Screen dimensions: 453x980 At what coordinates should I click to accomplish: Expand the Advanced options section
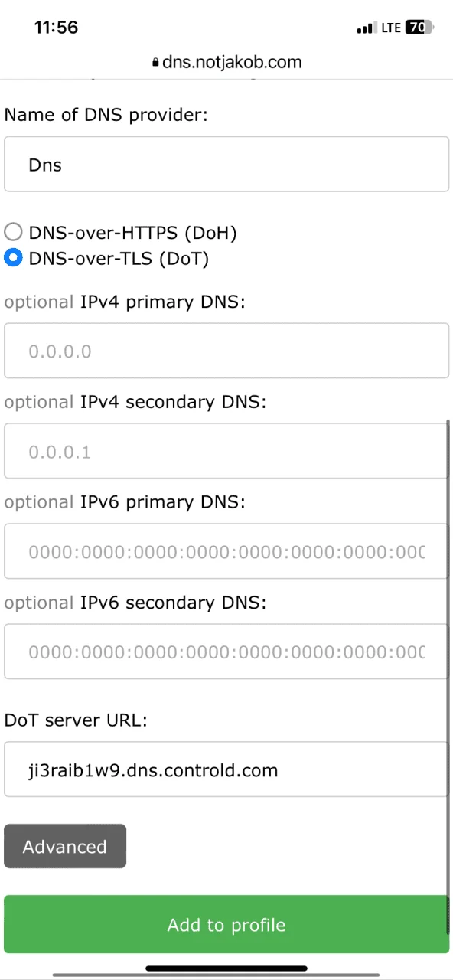point(65,846)
